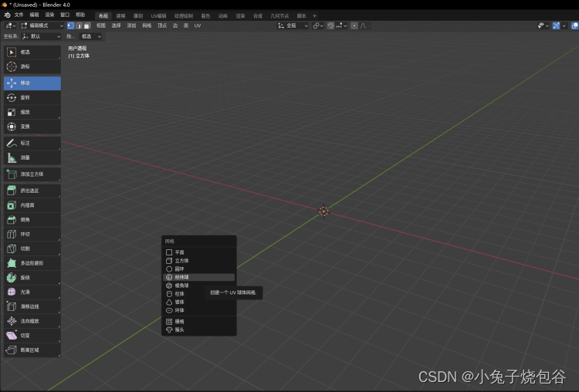Viewport: 579px width, 392px height.
Task: Add a 平面 plane mesh
Action: (x=199, y=252)
